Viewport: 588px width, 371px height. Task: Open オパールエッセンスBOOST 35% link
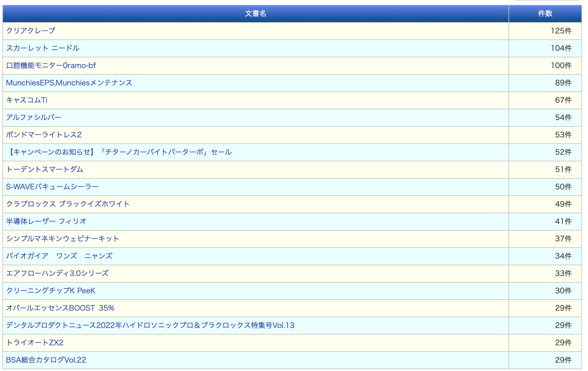coord(60,308)
